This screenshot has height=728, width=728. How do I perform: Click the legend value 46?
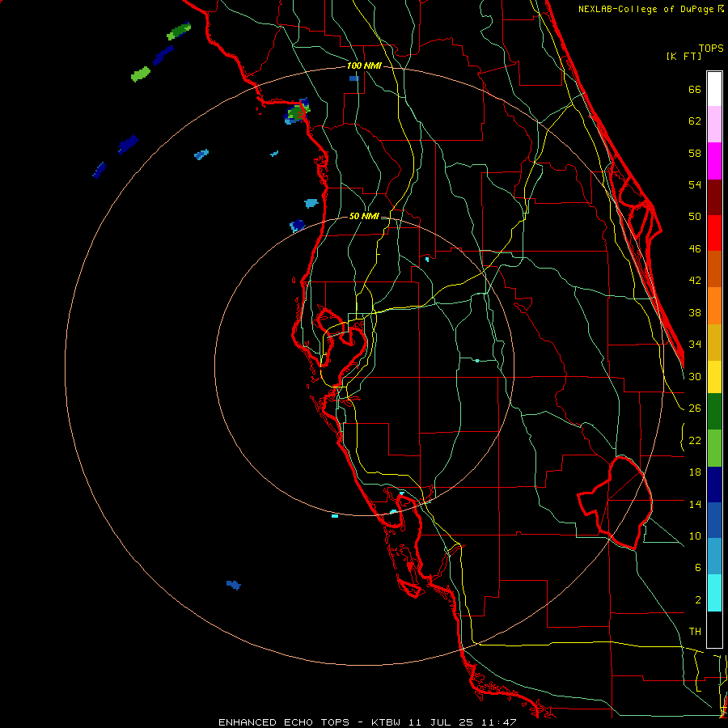[695, 249]
